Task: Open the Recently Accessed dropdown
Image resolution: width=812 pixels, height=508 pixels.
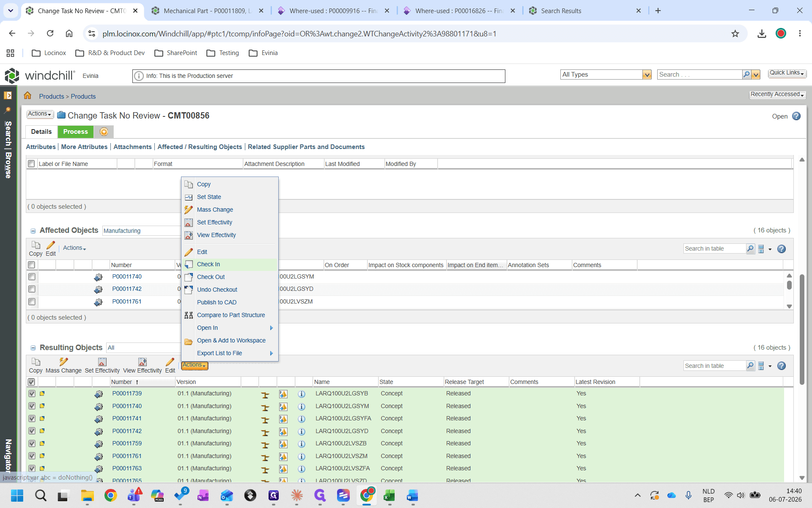Action: coord(777,94)
